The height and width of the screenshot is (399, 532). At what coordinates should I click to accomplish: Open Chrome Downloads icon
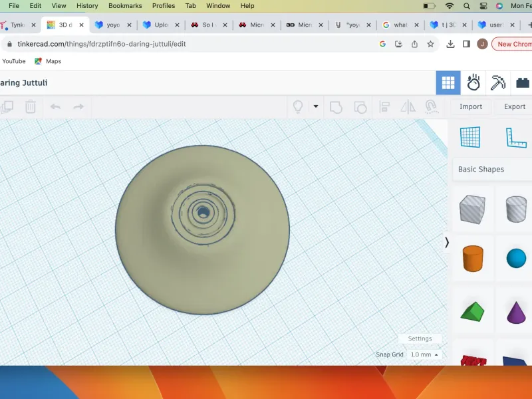450,44
